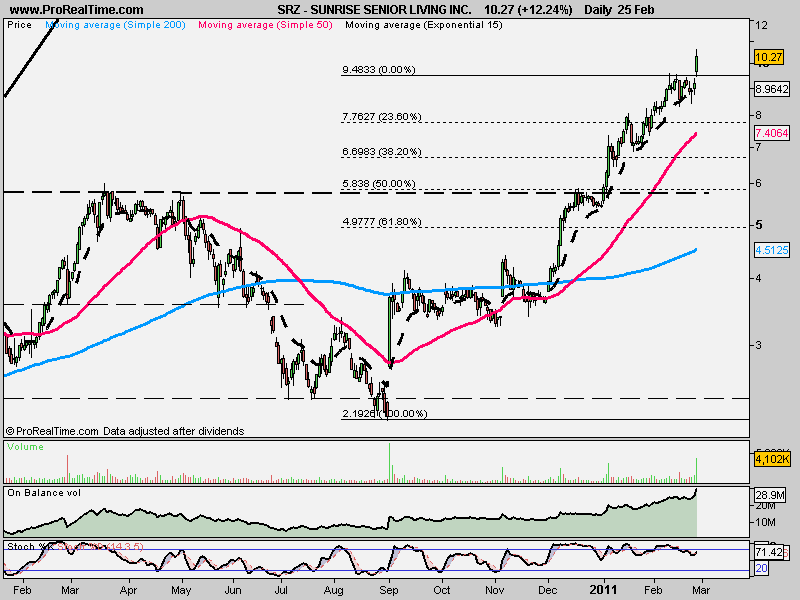Click the blue 4.5125 value box
Screen dimensions: 800x600
point(772,250)
